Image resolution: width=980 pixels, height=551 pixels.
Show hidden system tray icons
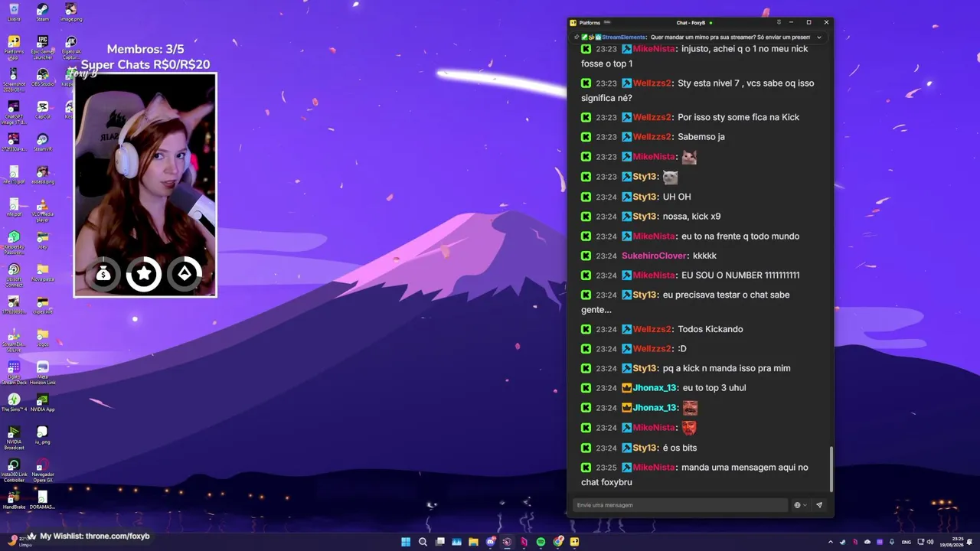(x=830, y=542)
